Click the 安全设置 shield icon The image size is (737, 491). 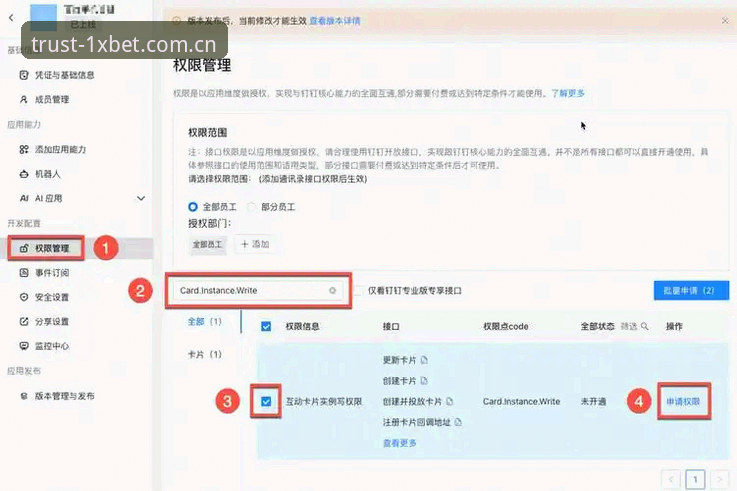[x=24, y=297]
